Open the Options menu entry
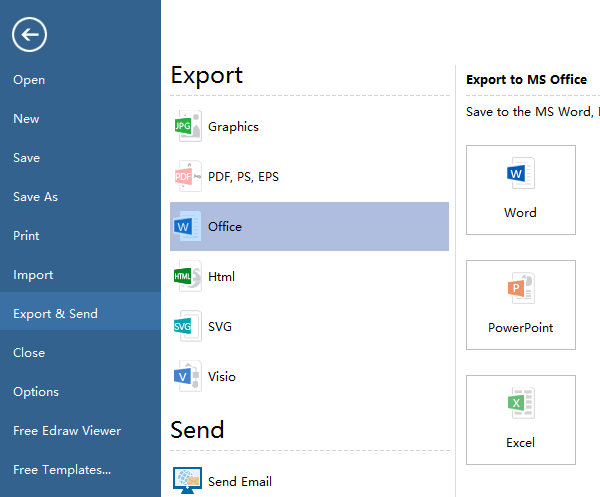This screenshot has height=497, width=600. (x=36, y=392)
